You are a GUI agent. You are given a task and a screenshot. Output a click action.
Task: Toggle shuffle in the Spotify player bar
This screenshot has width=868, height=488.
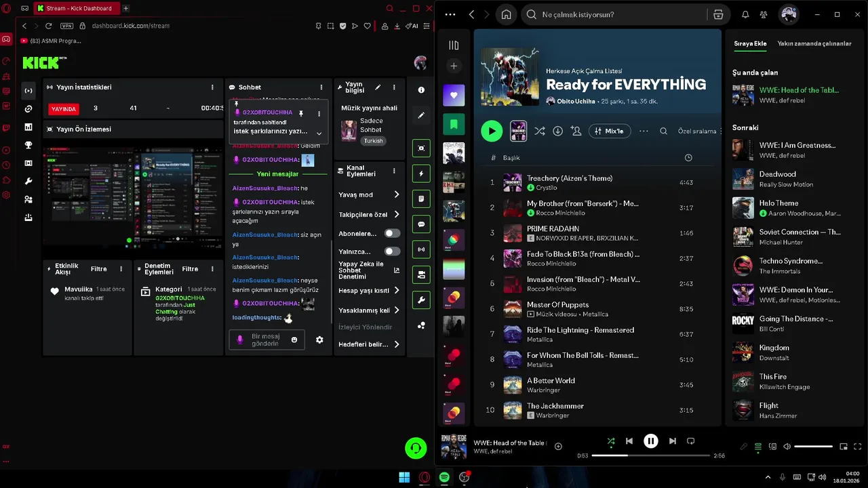point(611,441)
